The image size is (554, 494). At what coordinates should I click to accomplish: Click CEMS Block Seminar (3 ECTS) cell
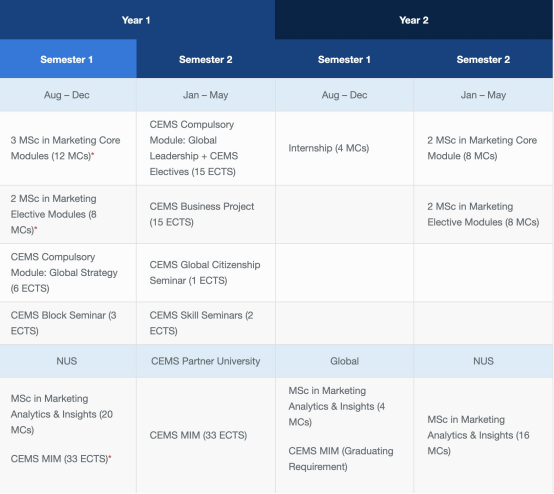tap(68, 323)
